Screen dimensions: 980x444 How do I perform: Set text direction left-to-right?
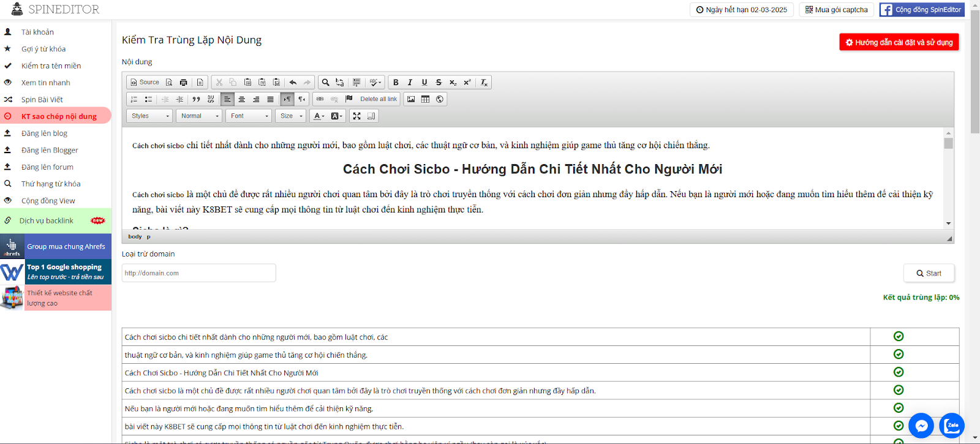[287, 99]
